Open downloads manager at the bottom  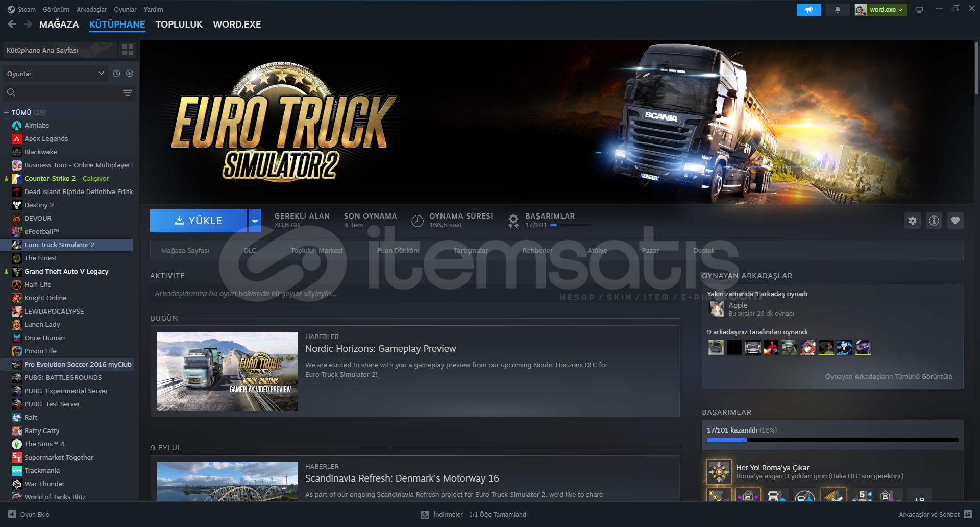474,514
